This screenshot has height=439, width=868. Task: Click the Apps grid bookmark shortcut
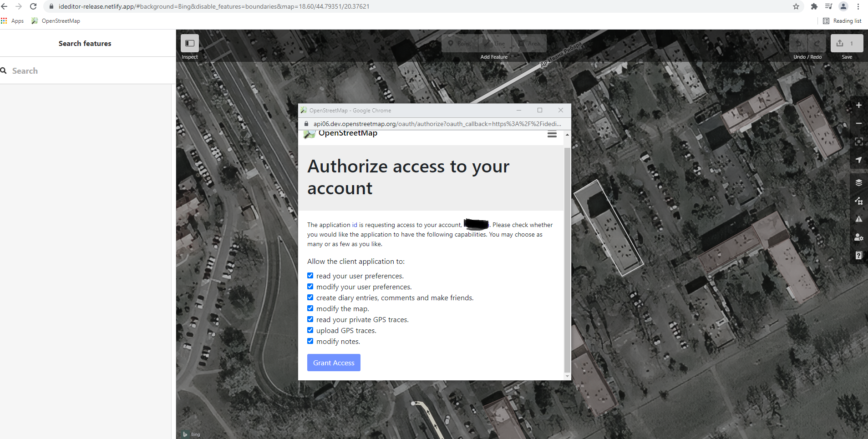point(12,21)
